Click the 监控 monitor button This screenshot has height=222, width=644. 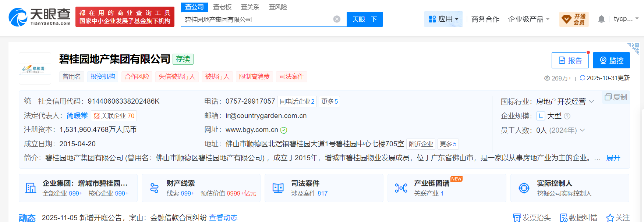(x=611, y=60)
